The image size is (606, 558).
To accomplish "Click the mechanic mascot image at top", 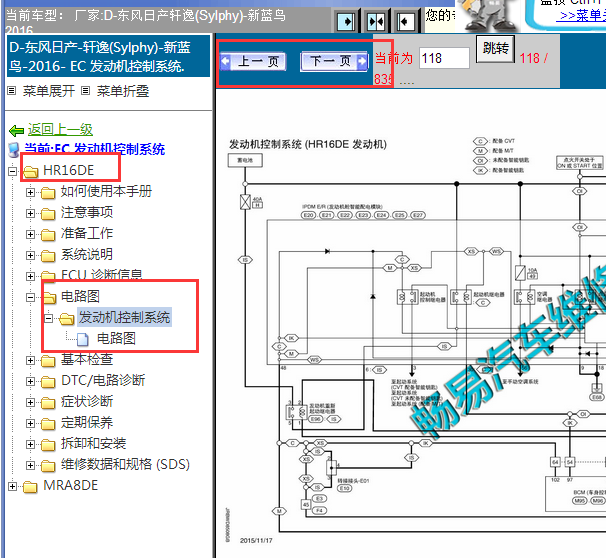I will point(488,15).
